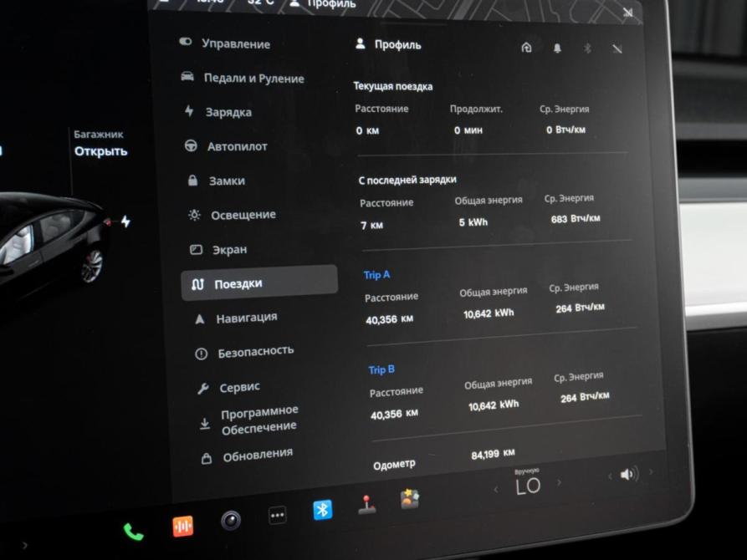Open the all-apps three dots launcher
747x560 pixels.
point(277,515)
